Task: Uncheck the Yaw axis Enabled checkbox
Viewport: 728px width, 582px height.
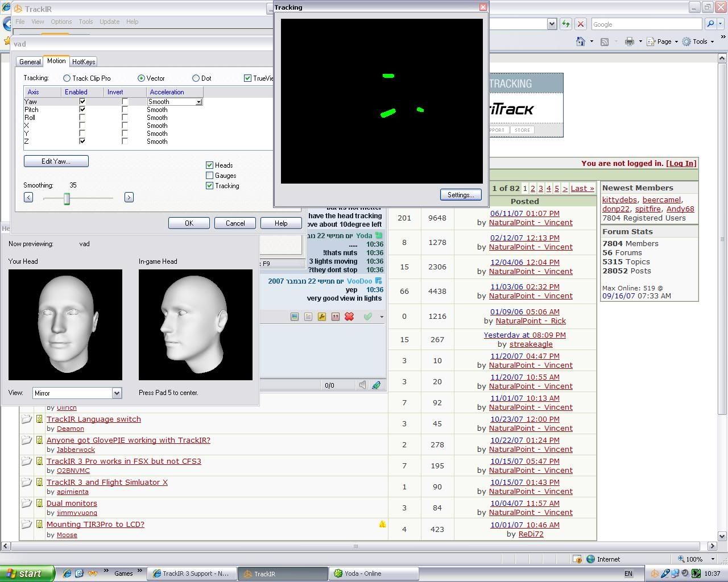Action: click(x=82, y=102)
